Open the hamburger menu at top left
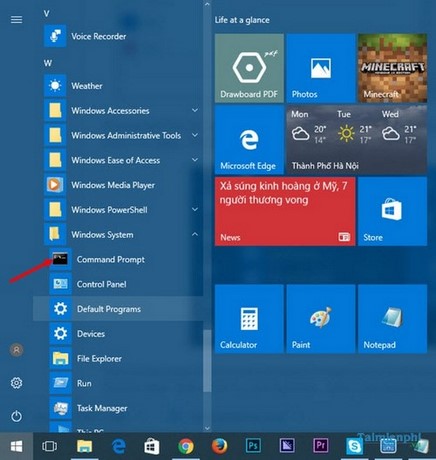 point(16,20)
